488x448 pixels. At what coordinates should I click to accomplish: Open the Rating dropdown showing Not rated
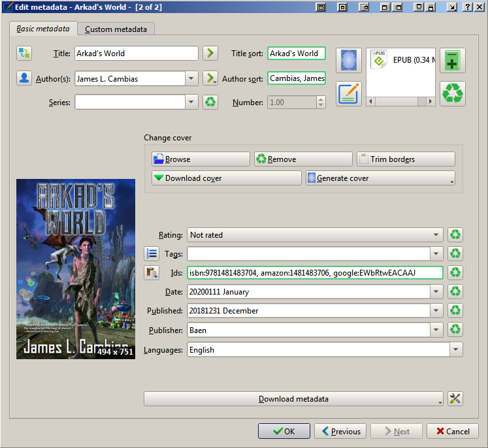coord(436,234)
